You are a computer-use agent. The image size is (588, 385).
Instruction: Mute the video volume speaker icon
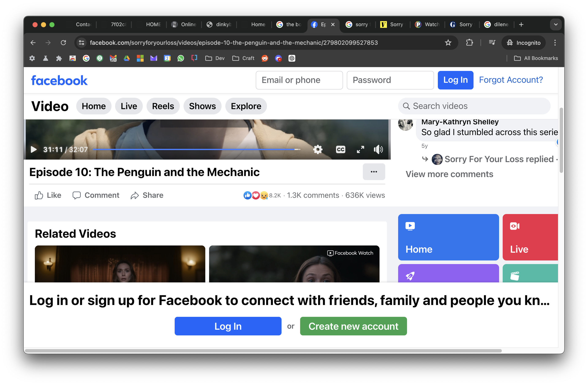point(378,149)
